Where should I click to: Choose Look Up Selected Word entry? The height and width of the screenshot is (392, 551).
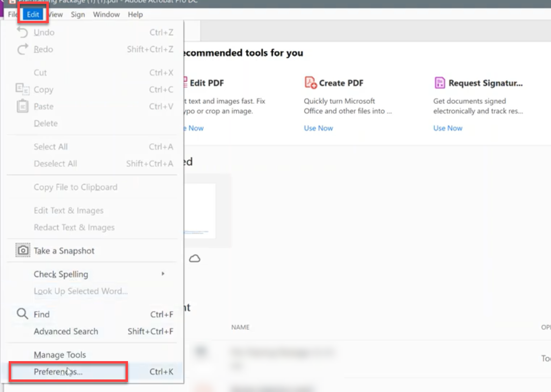pos(92,291)
